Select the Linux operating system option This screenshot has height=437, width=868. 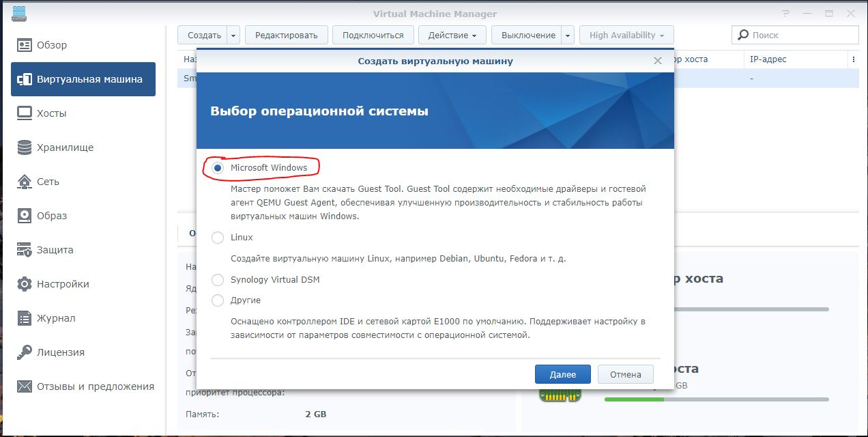coord(217,237)
